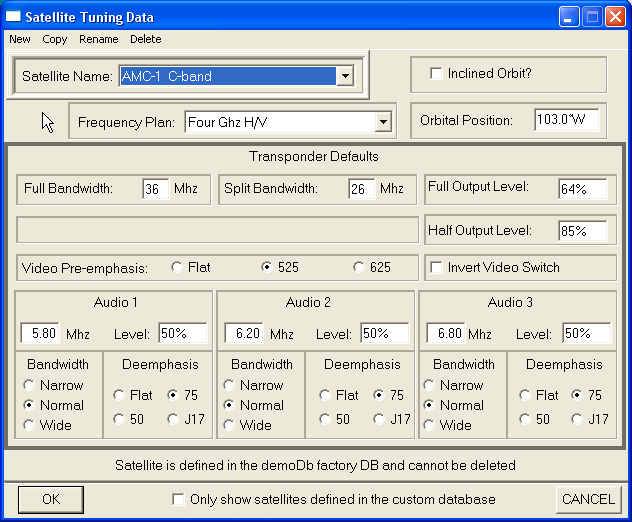Check Only show satellites in custom database
The width and height of the screenshot is (632, 522).
point(178,499)
